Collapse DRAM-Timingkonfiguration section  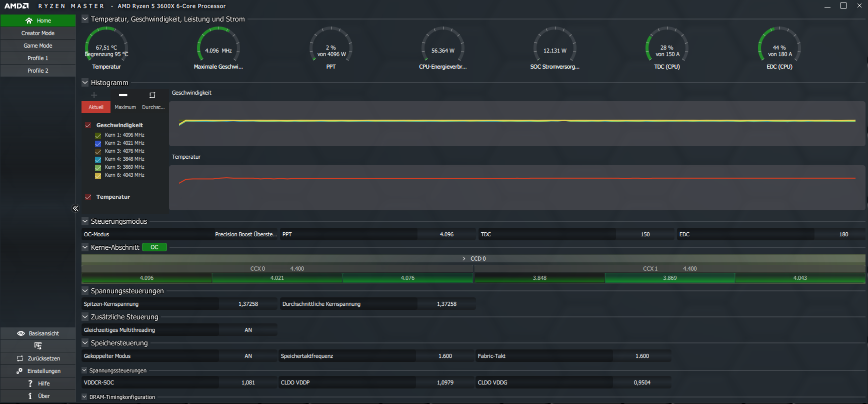[84, 397]
